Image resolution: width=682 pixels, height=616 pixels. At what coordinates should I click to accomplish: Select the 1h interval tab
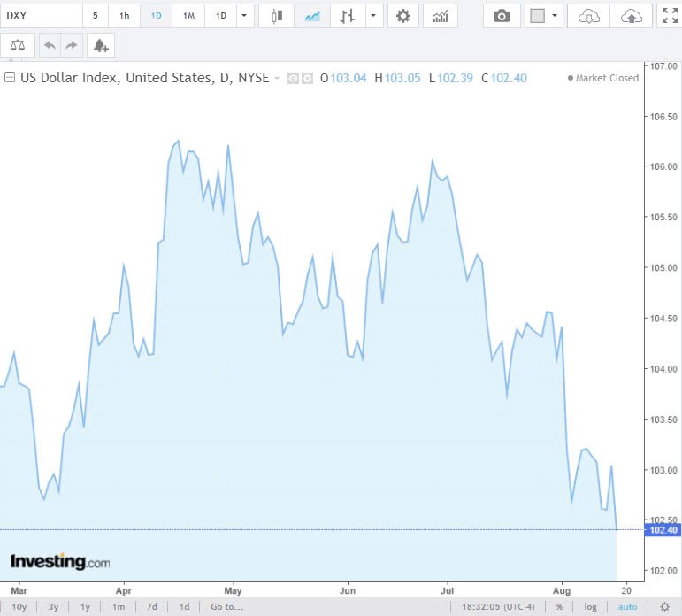pos(125,16)
